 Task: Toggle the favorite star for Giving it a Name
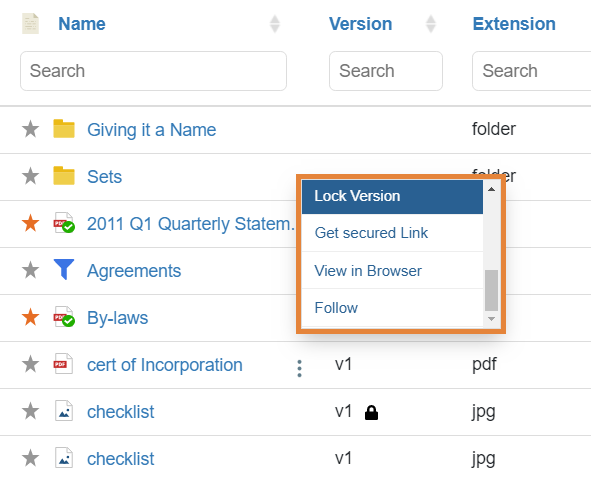pyautogui.click(x=31, y=129)
